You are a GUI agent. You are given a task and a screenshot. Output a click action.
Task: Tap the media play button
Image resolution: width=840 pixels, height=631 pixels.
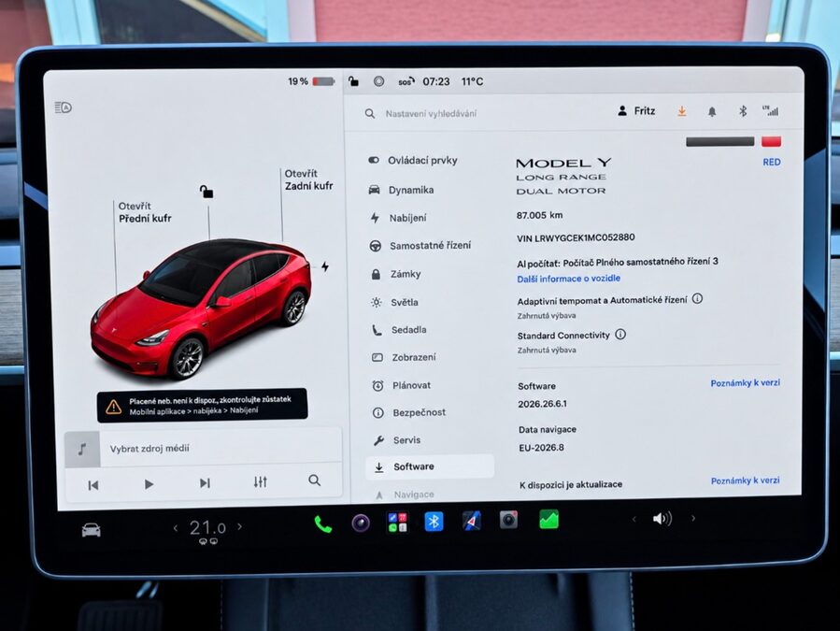(149, 484)
